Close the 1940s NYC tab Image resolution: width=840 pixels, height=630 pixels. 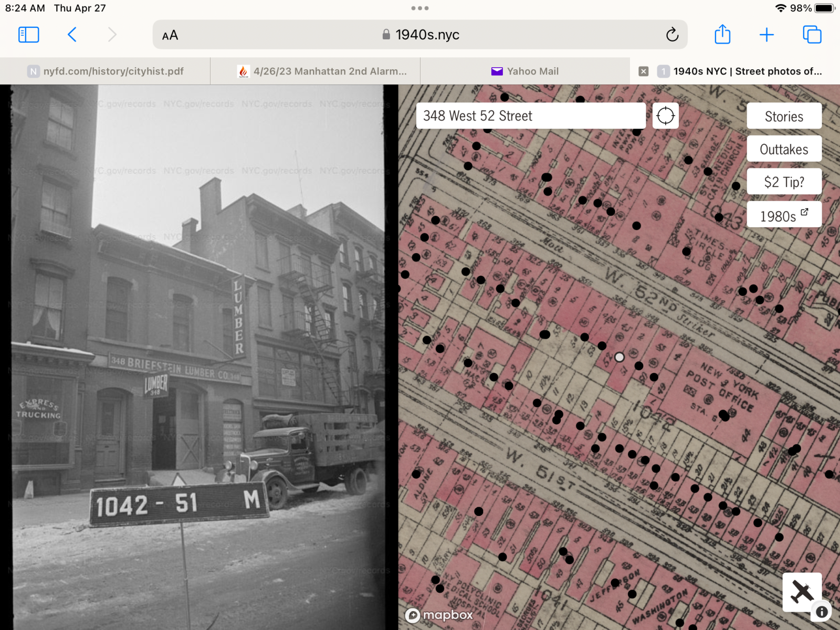[x=644, y=71]
